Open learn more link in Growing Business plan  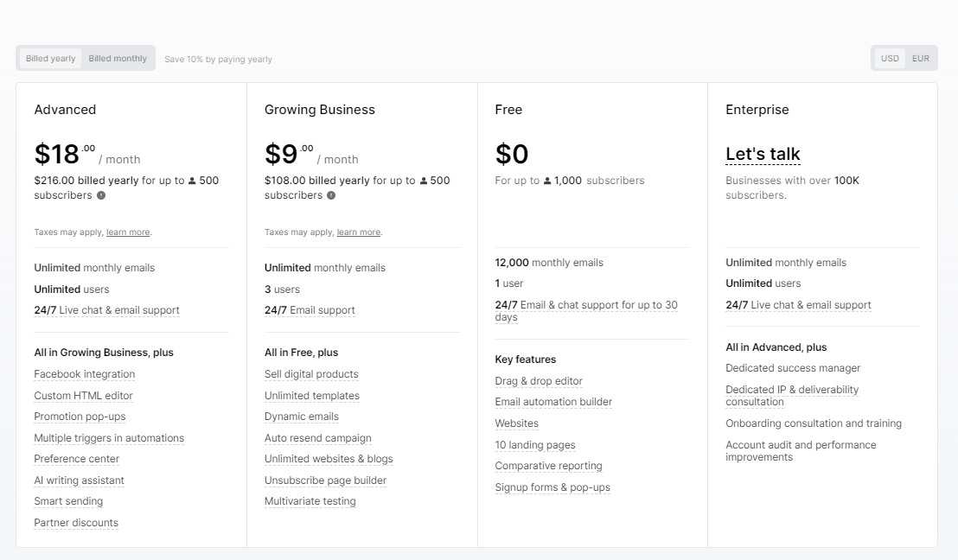click(359, 232)
